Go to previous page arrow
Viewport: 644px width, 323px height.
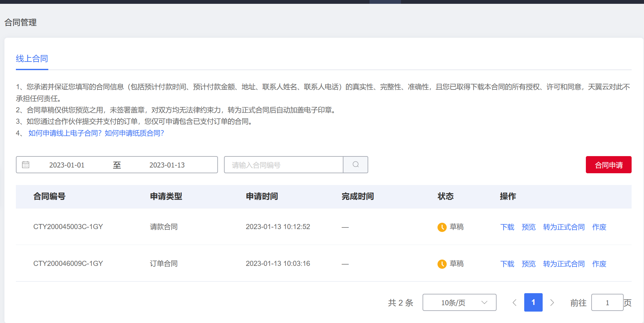514,303
